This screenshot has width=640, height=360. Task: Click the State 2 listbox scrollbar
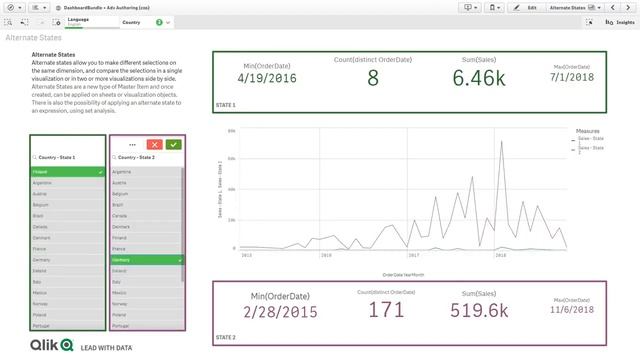(x=182, y=224)
